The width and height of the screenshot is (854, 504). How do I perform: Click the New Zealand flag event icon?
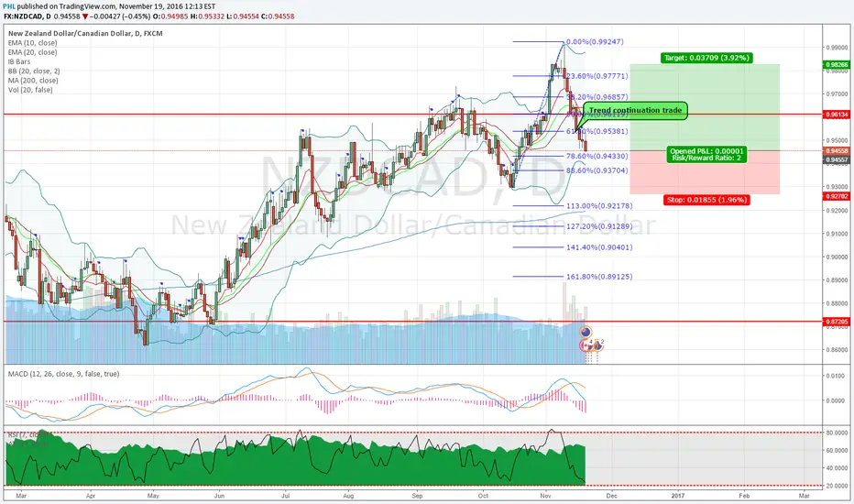[586, 332]
